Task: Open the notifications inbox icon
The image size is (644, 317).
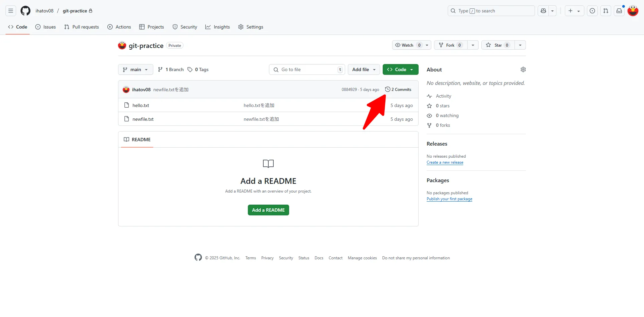Action: pyautogui.click(x=619, y=11)
